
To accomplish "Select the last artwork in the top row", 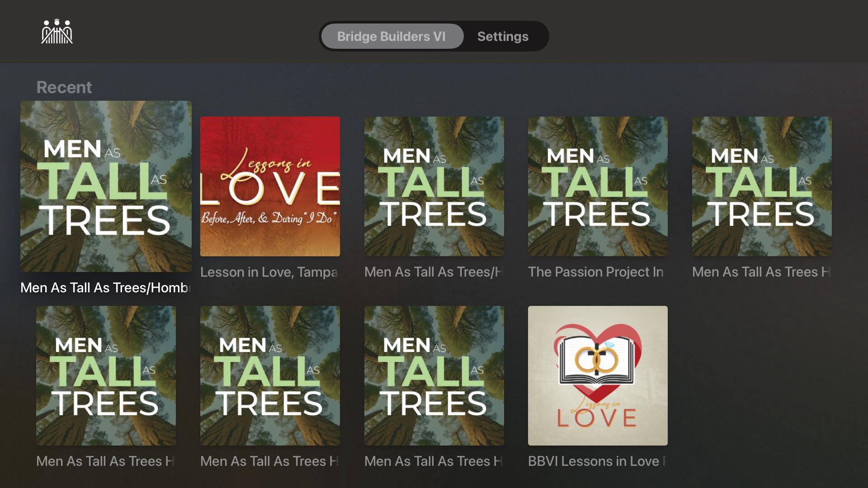I will tap(762, 186).
